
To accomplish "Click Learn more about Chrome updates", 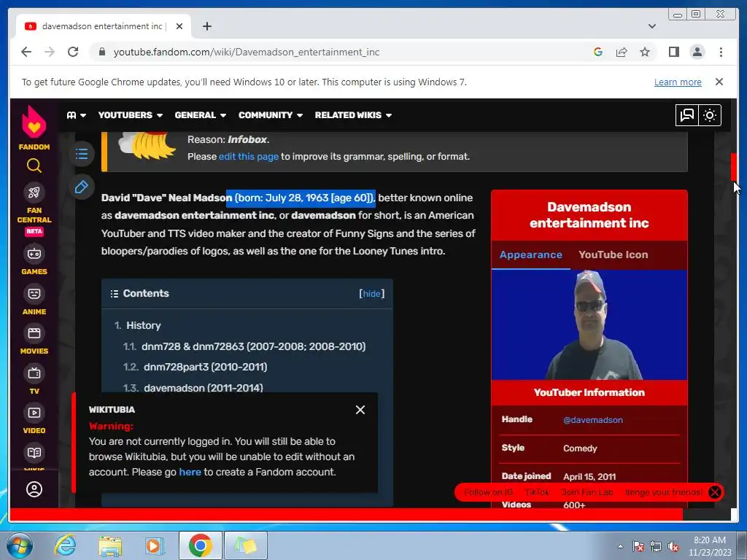I will coord(678,82).
